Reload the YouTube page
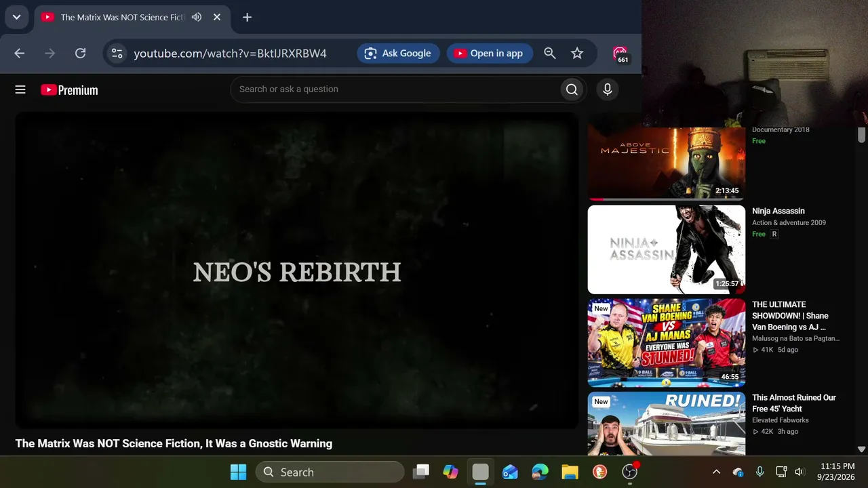868x488 pixels. pyautogui.click(x=80, y=53)
